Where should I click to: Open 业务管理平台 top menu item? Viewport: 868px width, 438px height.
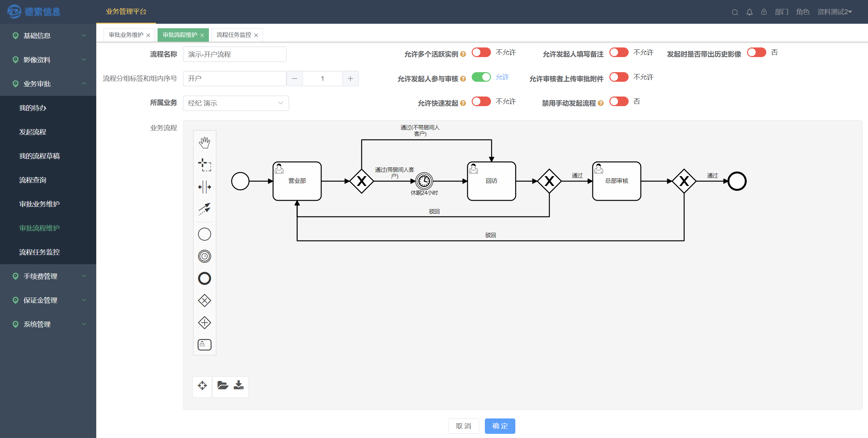point(126,12)
